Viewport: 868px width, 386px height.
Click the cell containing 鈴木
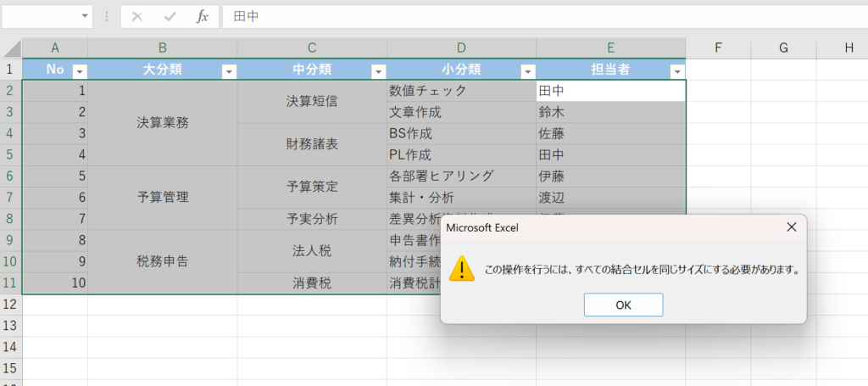pos(610,112)
